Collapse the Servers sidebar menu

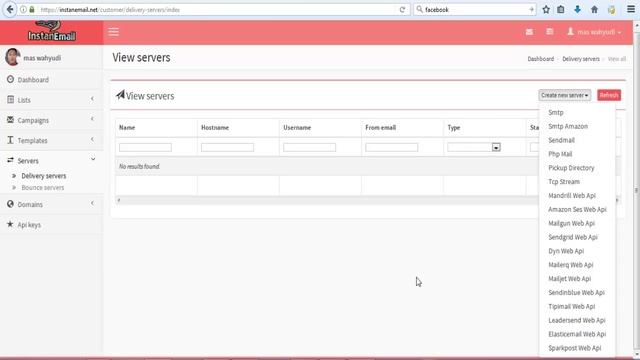coord(51,160)
